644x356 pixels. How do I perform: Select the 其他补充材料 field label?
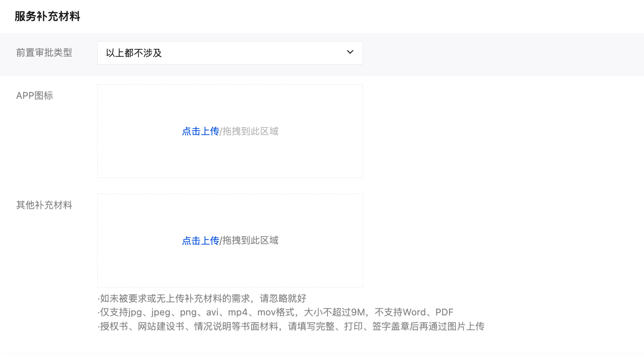coord(44,205)
